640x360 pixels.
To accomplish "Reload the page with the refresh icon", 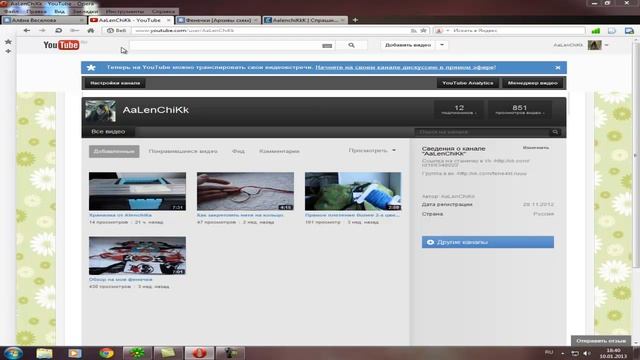I will (x=58, y=31).
